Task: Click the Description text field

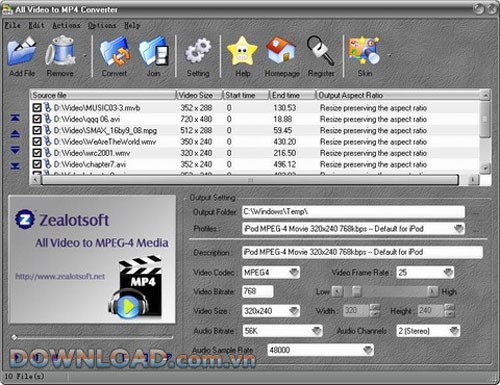Action: click(362, 252)
